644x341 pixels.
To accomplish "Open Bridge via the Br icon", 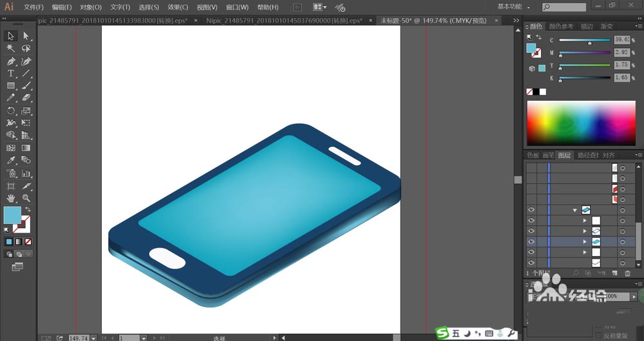I will pyautogui.click(x=298, y=7).
